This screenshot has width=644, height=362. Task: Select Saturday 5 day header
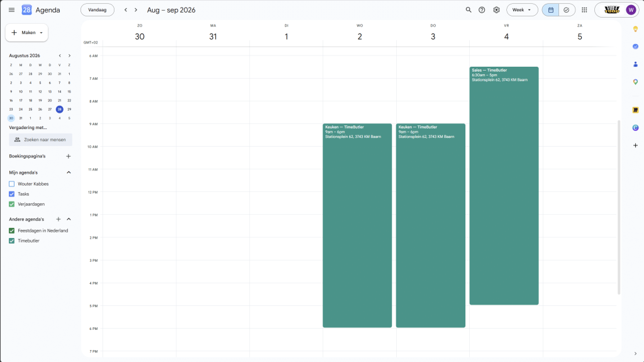click(x=579, y=37)
